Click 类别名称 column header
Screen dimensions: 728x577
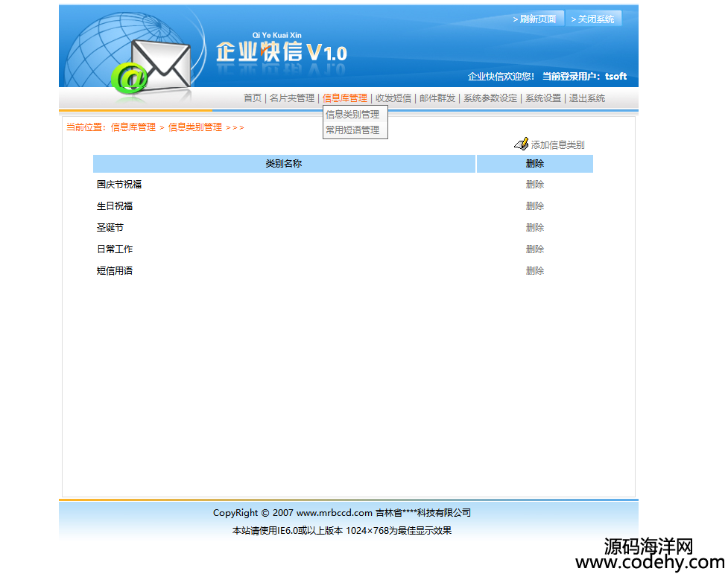click(x=284, y=164)
